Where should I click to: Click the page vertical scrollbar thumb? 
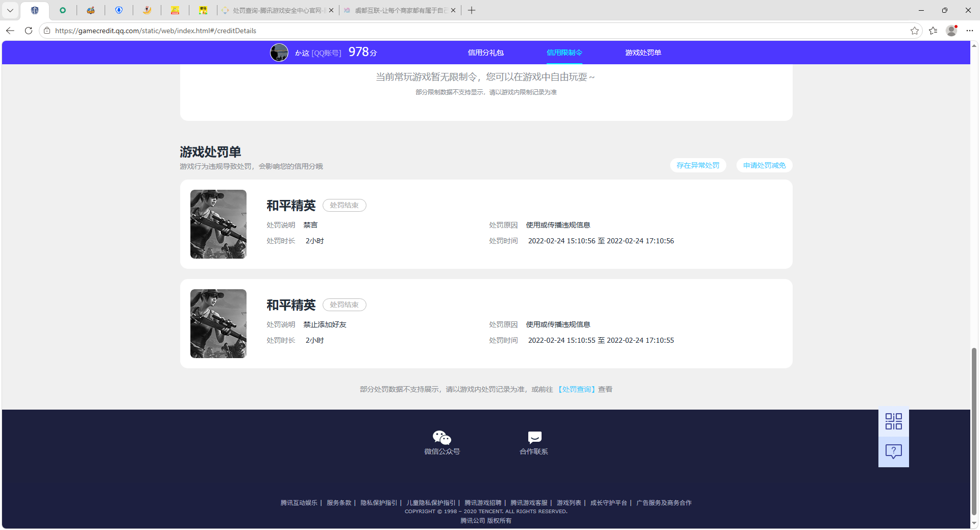tap(974, 432)
